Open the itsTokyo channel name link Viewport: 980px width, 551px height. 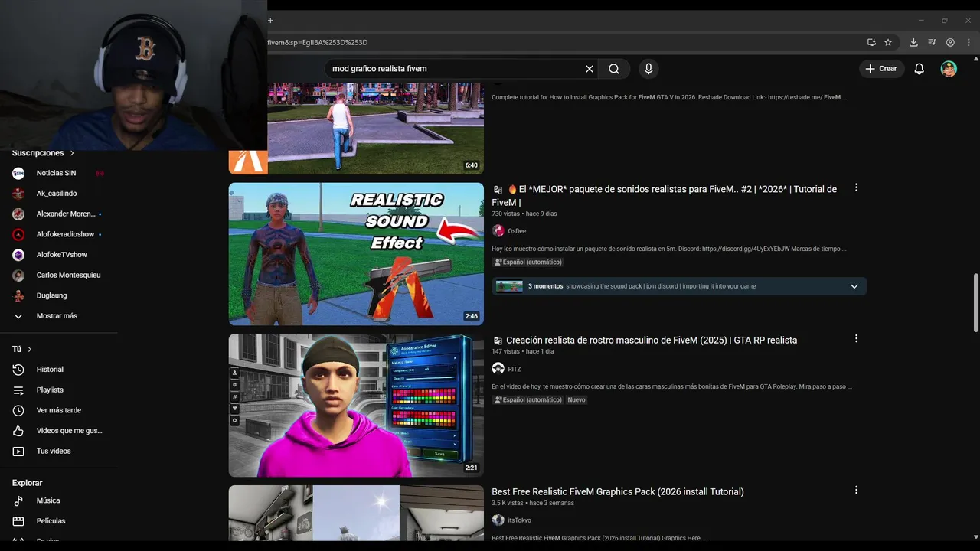tap(519, 520)
